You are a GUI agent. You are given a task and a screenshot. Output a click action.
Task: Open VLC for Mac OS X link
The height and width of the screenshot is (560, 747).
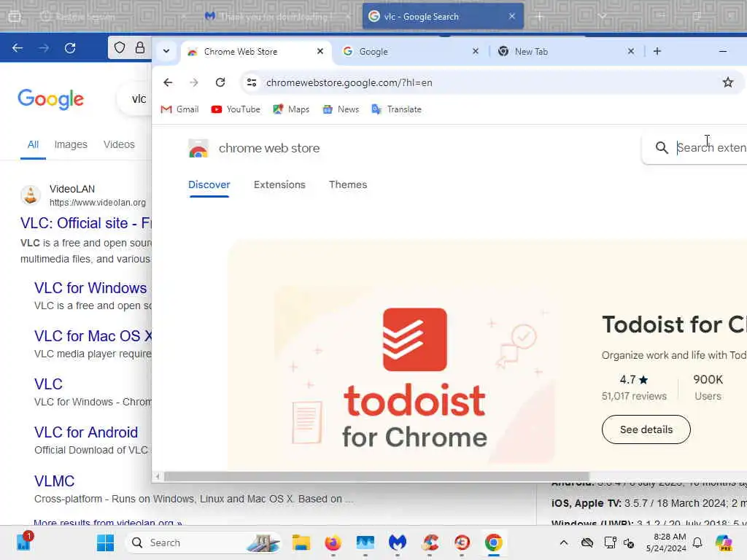pyautogui.click(x=93, y=336)
